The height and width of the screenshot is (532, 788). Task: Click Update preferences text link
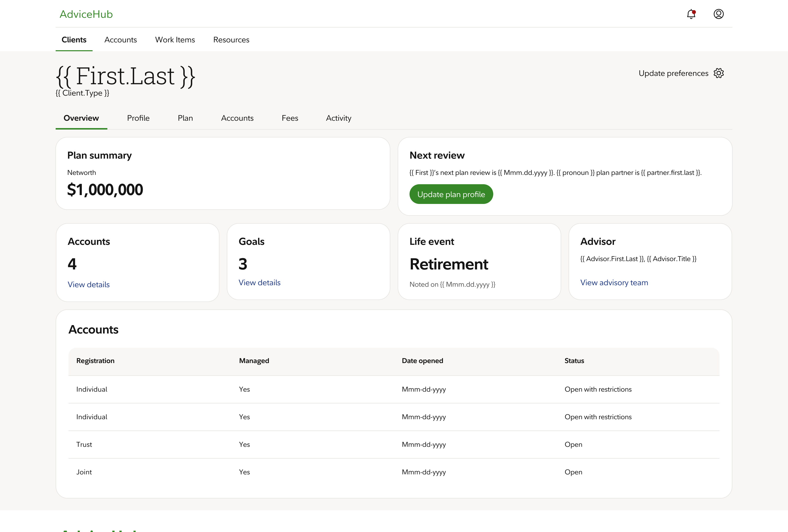673,73
